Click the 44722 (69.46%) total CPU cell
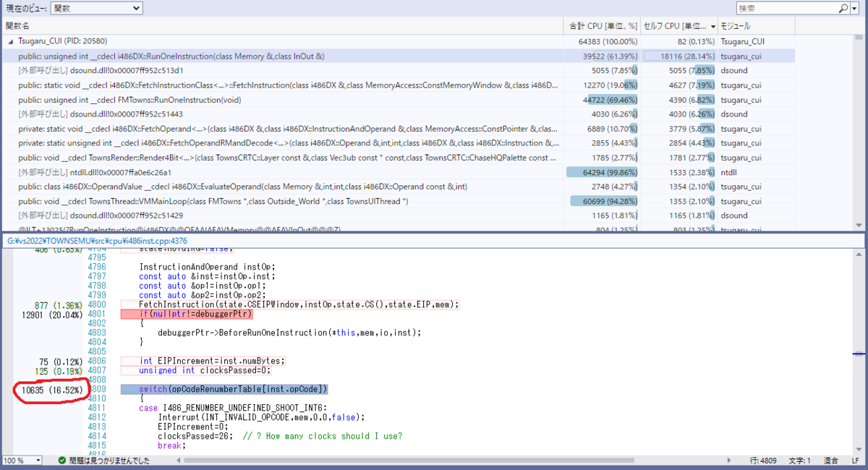Screen dimensions: 868x470 [601, 100]
